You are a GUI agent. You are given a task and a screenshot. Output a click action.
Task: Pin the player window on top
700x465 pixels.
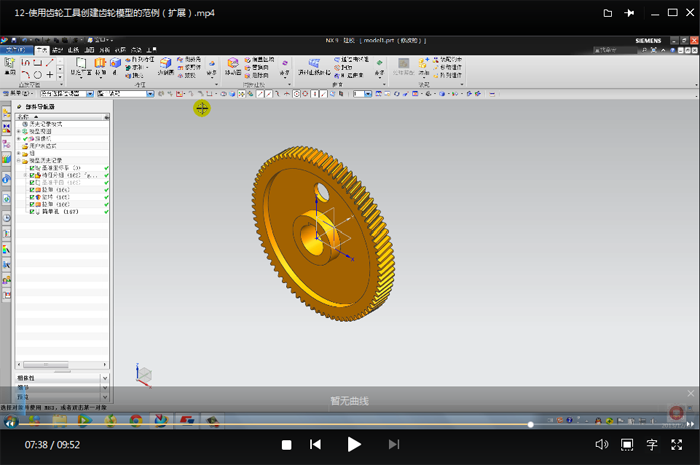coord(628,13)
